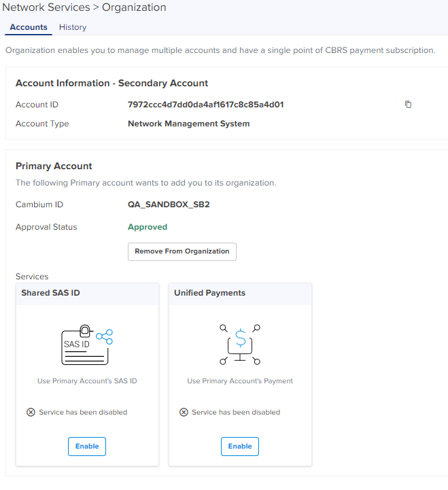Click the Approved status label
The height and width of the screenshot is (490, 448).
[x=148, y=227]
